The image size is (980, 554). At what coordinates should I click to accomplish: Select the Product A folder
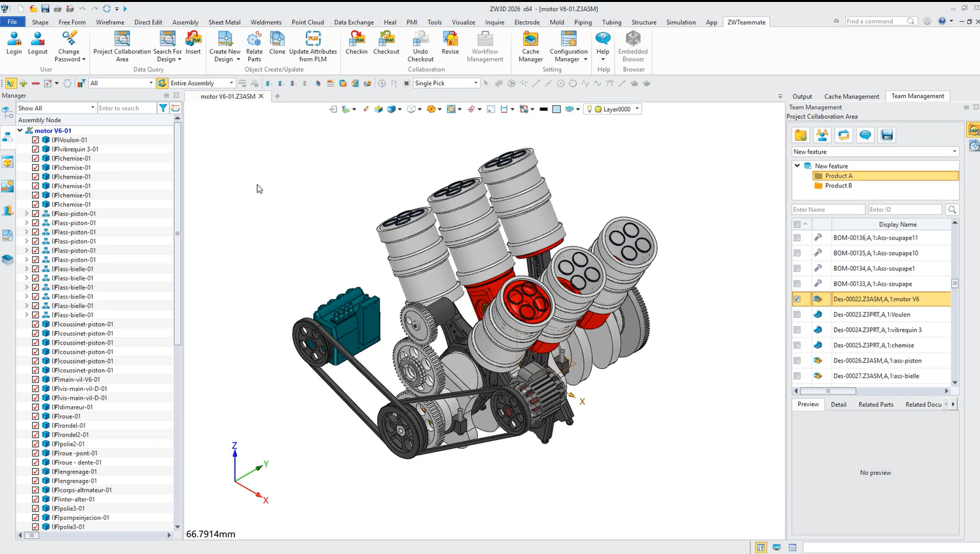click(x=838, y=175)
